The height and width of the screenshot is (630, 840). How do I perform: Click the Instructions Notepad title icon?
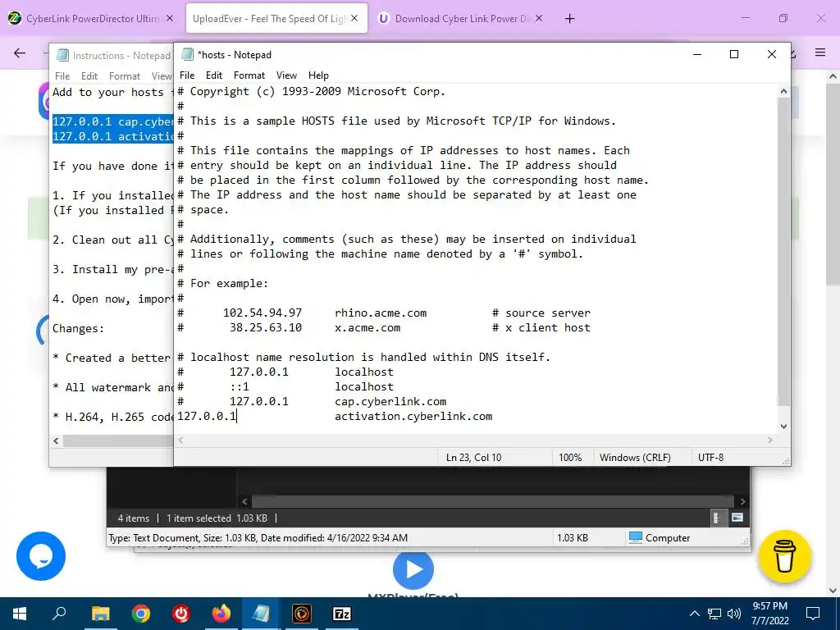(x=62, y=56)
